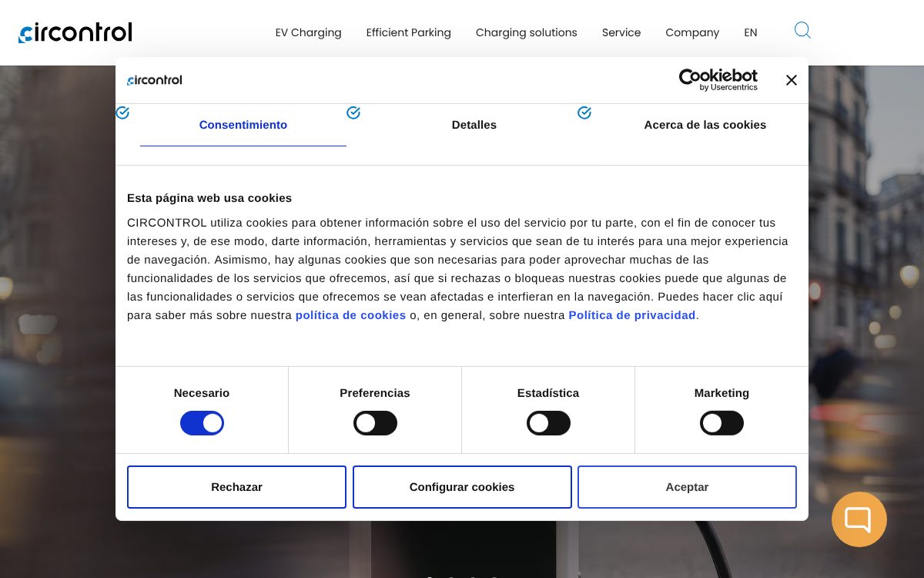Screen dimensions: 924x578
Task: Open the Acerca de las cookies tab
Action: (x=705, y=125)
